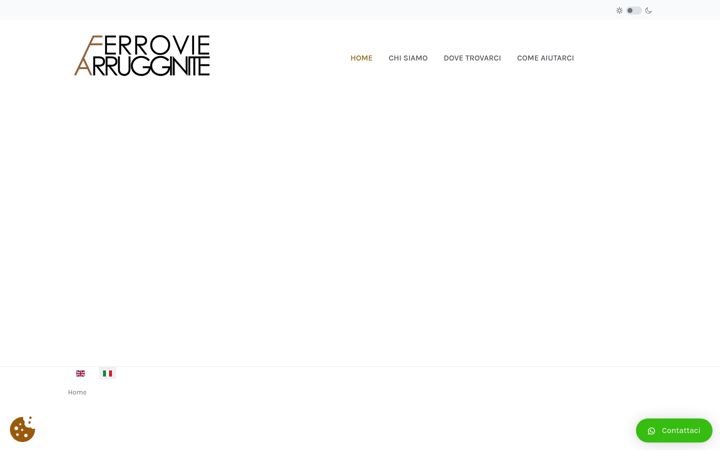Viewport: 720px width, 450px height.
Task: Switch language with the UK flag
Action: [80, 373]
